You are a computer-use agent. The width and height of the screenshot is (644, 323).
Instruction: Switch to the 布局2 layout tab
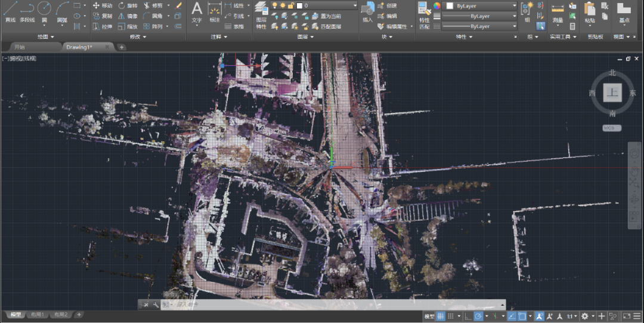[x=60, y=315]
